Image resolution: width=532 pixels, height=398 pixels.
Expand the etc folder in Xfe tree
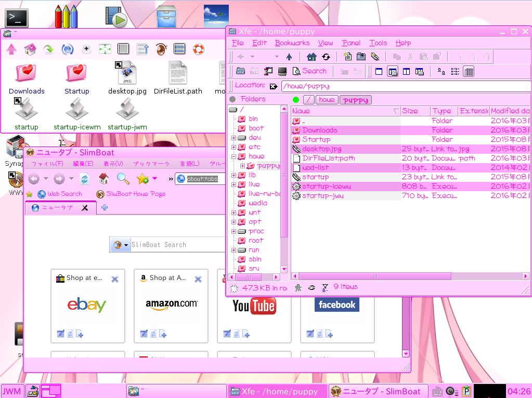click(234, 147)
